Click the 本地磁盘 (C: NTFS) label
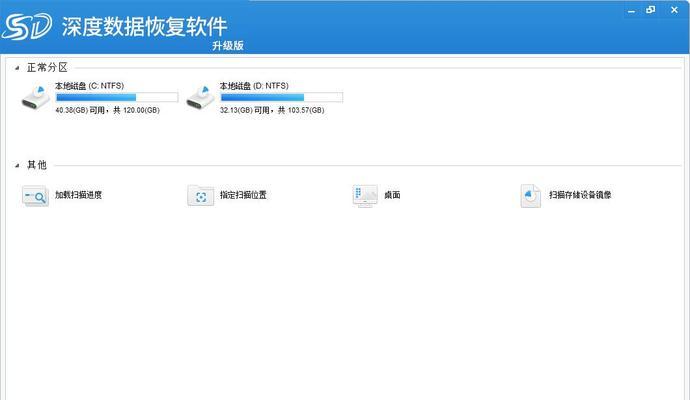Image resolution: width=690 pixels, height=400 pixels. (x=89, y=86)
